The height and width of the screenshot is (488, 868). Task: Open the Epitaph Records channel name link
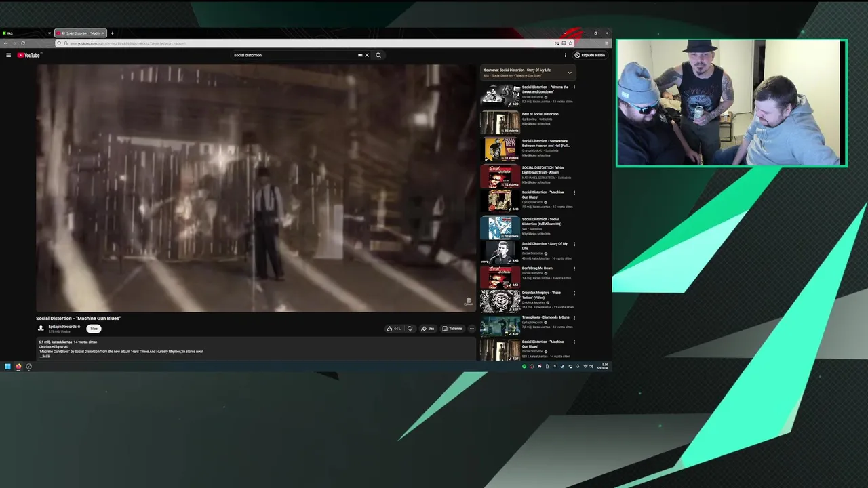pos(62,327)
